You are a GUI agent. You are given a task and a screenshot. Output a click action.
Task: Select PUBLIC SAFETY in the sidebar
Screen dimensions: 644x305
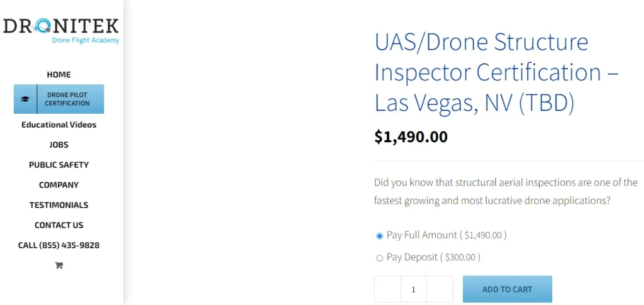pos(59,165)
